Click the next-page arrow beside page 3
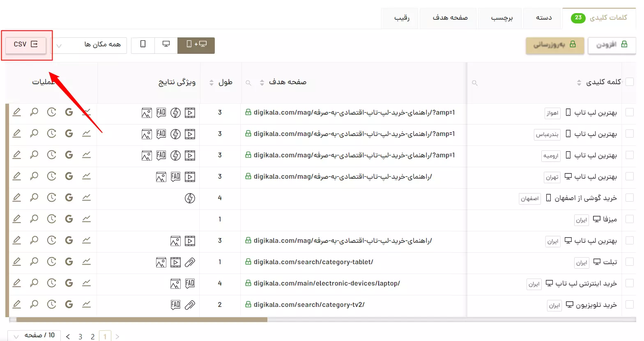 [x=68, y=336]
